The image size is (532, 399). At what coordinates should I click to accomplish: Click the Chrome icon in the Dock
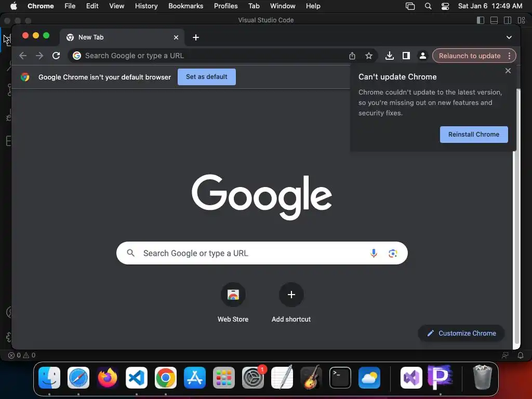pyautogui.click(x=166, y=378)
